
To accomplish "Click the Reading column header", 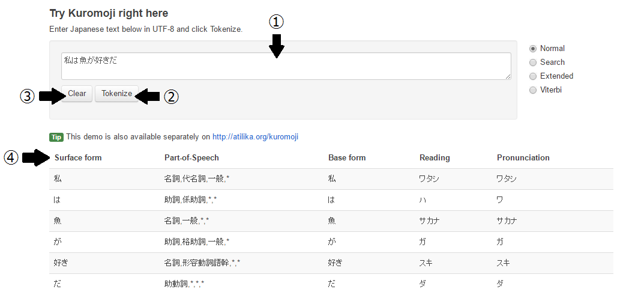I will [x=435, y=158].
